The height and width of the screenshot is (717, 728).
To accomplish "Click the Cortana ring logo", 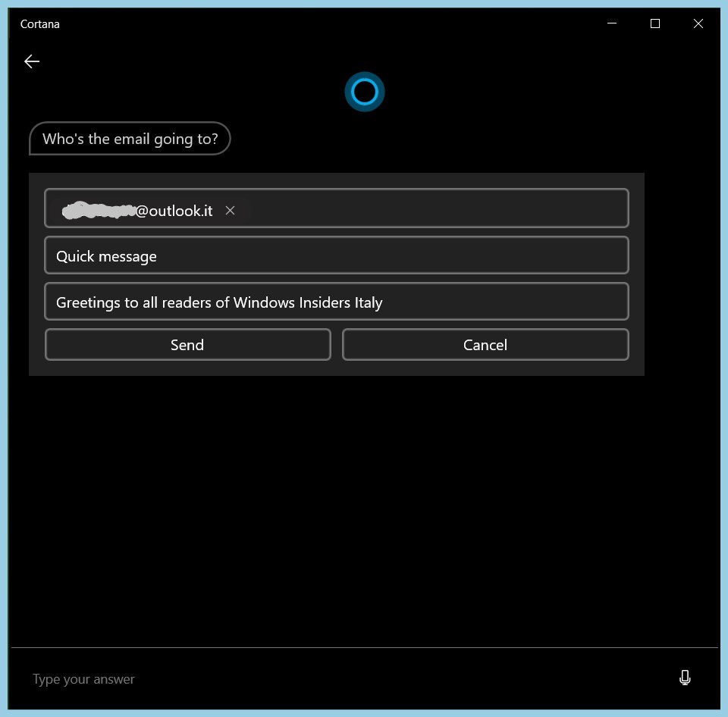I will tap(365, 92).
